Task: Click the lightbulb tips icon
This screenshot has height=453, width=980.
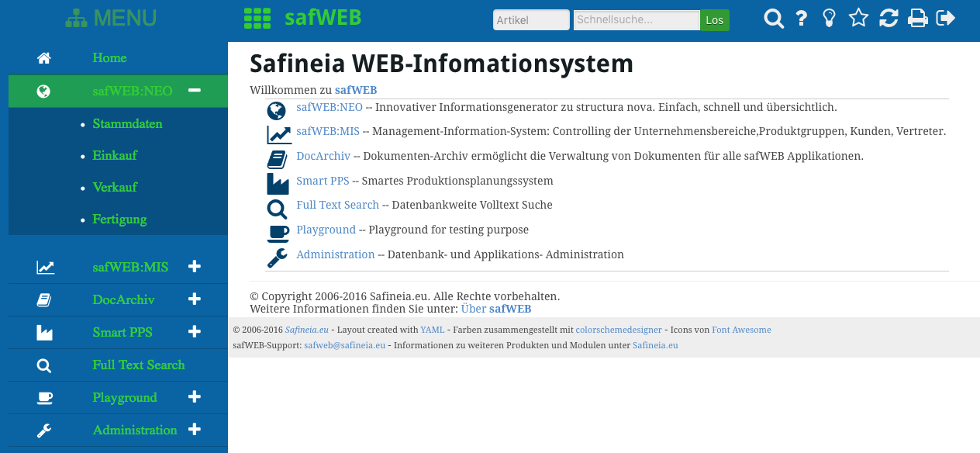Action: (x=830, y=19)
